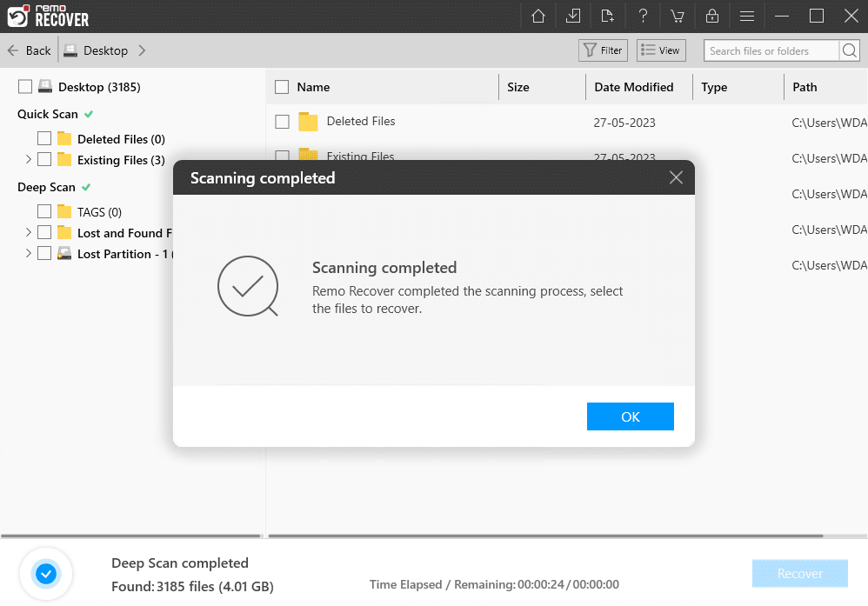
Task: Click the padlock activation icon
Action: point(712,16)
